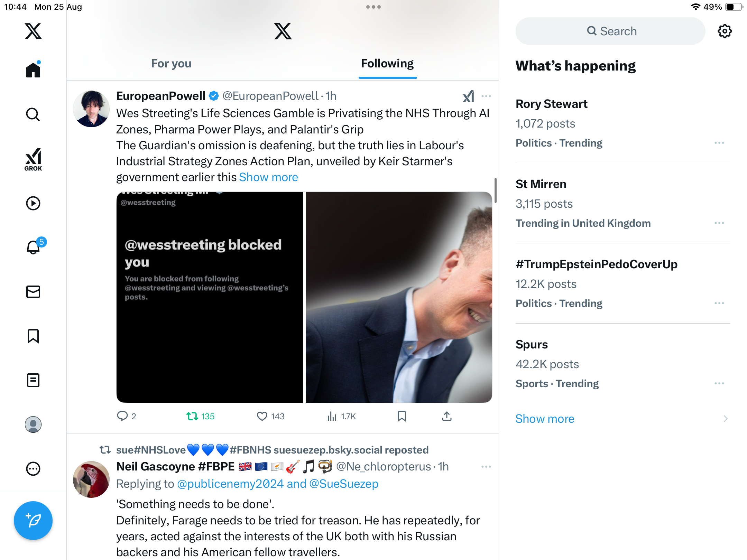Click the Search input field
This screenshot has width=747, height=560.
coord(611,31)
